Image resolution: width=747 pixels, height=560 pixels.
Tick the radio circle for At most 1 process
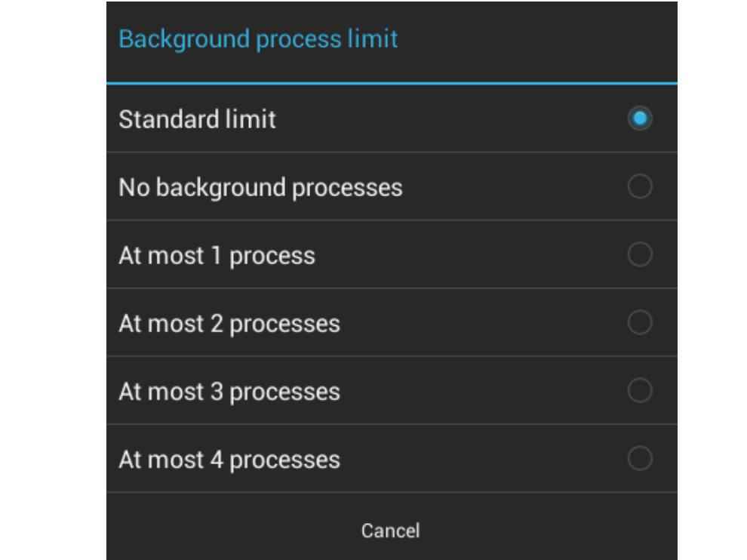[639, 254]
